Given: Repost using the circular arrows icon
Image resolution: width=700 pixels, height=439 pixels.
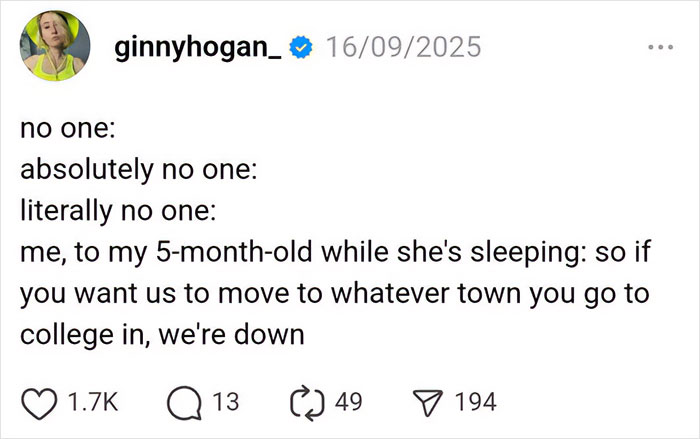Looking at the screenshot, I should coord(312,402).
